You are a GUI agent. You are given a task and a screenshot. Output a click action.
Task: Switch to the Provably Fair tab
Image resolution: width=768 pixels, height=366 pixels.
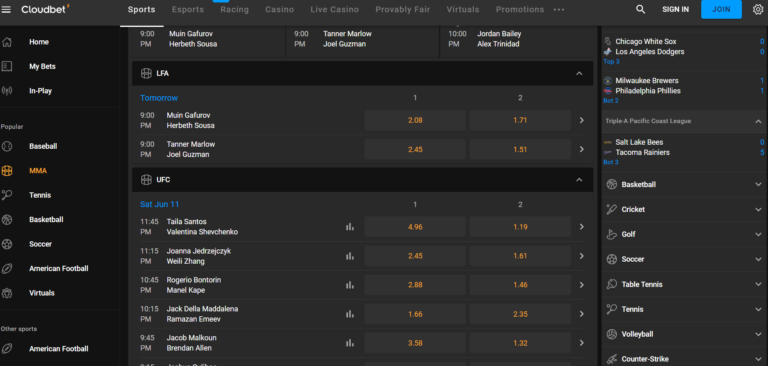pyautogui.click(x=403, y=10)
